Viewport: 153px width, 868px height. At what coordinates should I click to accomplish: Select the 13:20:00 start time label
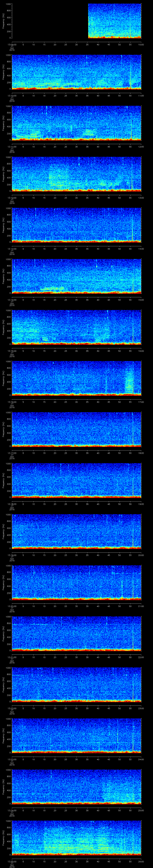12,606
